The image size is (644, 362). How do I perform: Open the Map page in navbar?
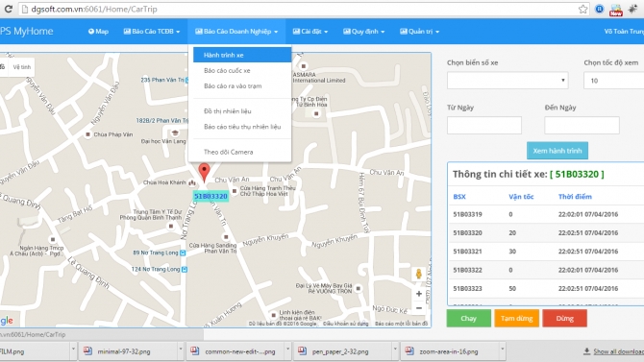[x=98, y=31]
